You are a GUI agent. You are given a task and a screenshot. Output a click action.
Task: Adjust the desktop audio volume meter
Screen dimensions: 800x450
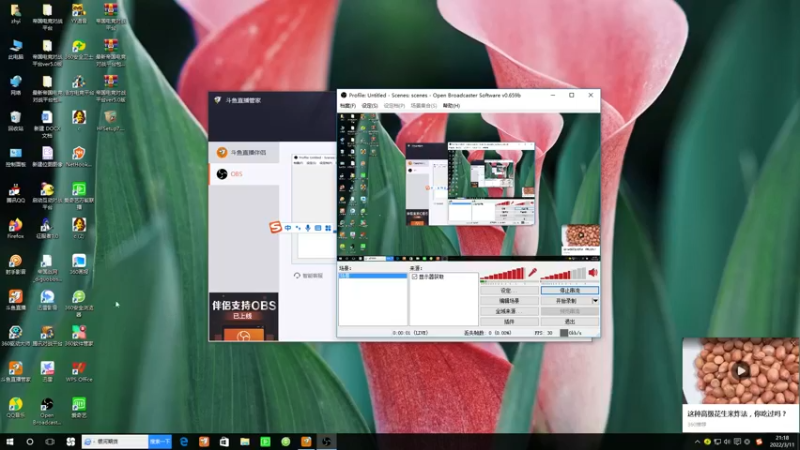pos(563,274)
